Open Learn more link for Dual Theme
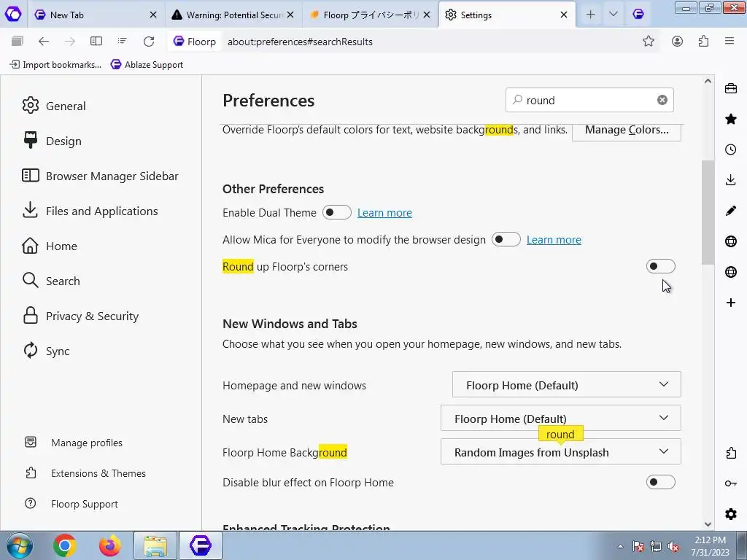 coord(384,213)
